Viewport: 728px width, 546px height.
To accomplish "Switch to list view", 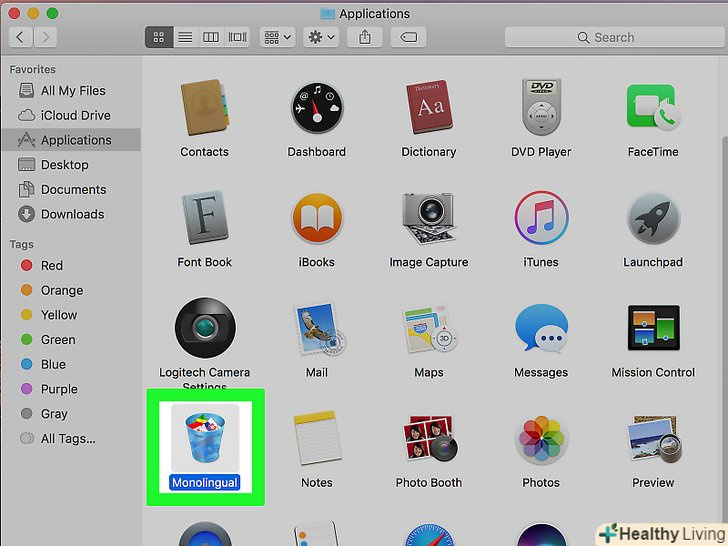I will 185,37.
